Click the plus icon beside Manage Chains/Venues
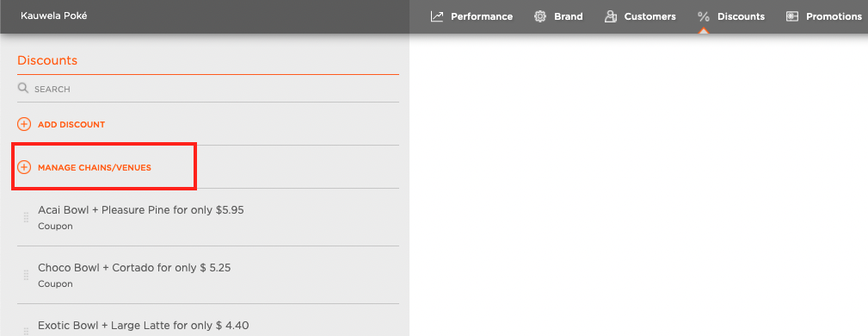This screenshot has height=336, width=868. click(x=24, y=167)
